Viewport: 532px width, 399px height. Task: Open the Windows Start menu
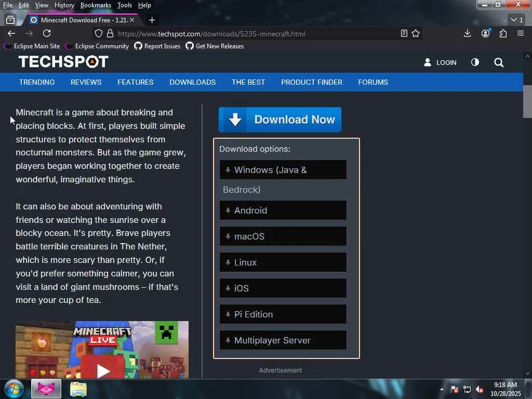coord(14,389)
